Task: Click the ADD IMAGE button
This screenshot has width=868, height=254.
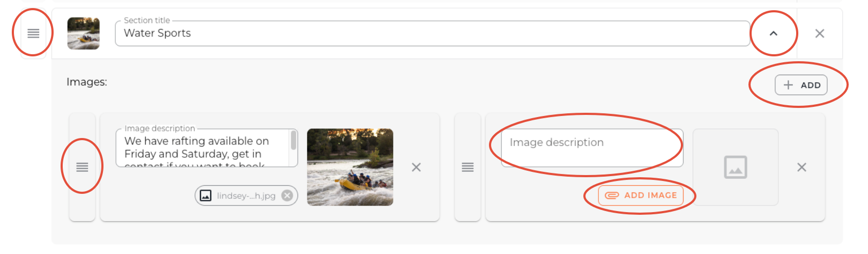Action: pos(641,195)
